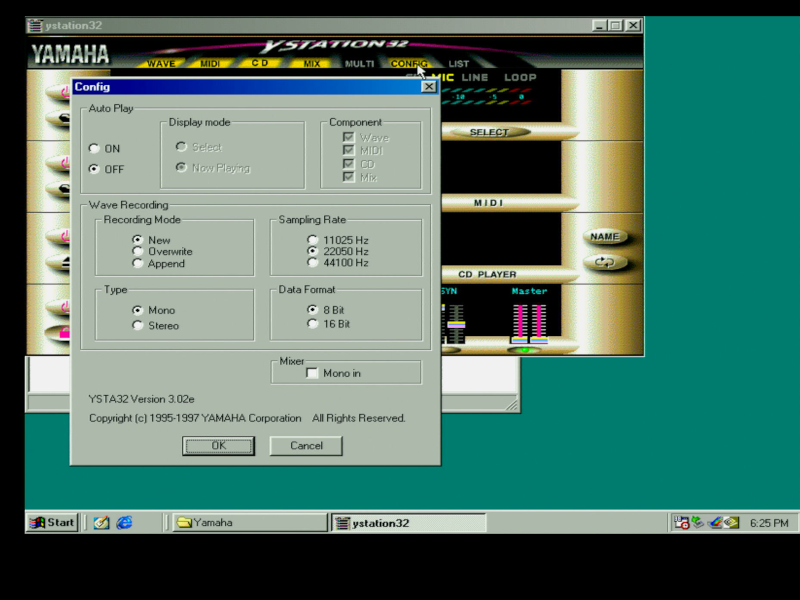This screenshot has height=600, width=800.
Task: Click the ystation32 title bar icon
Action: pyautogui.click(x=35, y=25)
